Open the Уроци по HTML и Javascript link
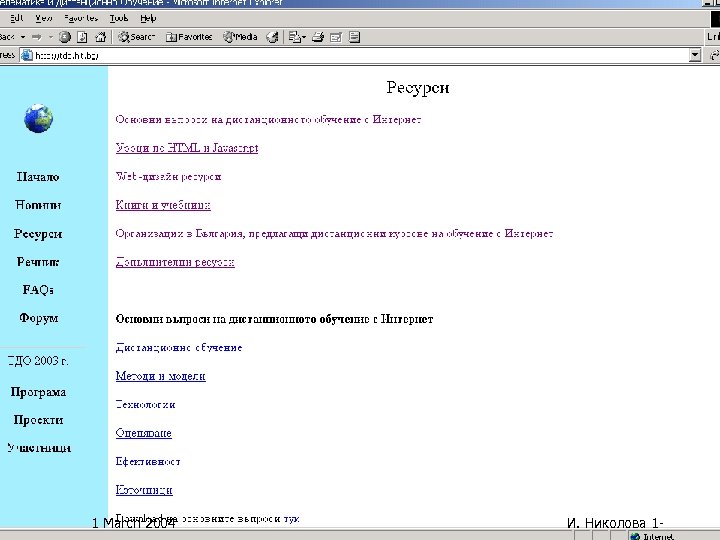The width and height of the screenshot is (720, 540). point(187,148)
